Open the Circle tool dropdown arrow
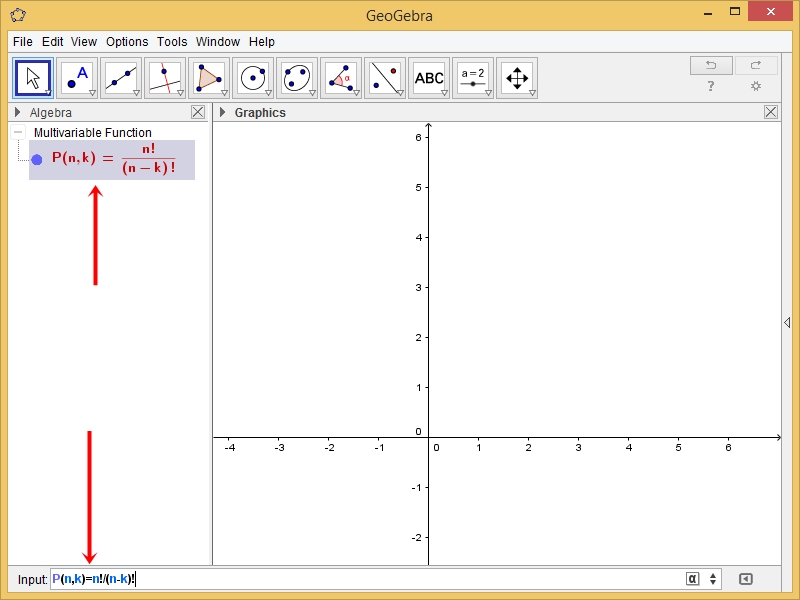The image size is (800, 600). [268, 93]
